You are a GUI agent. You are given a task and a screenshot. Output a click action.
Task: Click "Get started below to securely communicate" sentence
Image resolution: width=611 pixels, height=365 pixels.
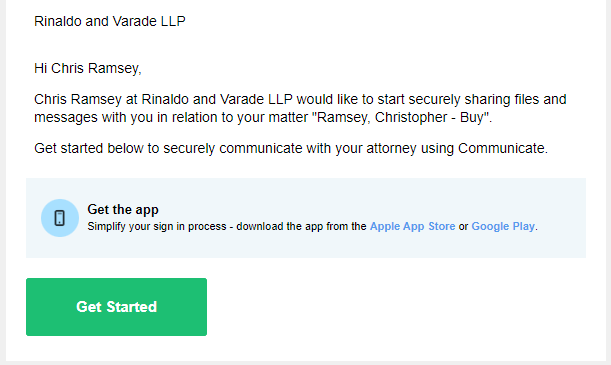coord(168,148)
